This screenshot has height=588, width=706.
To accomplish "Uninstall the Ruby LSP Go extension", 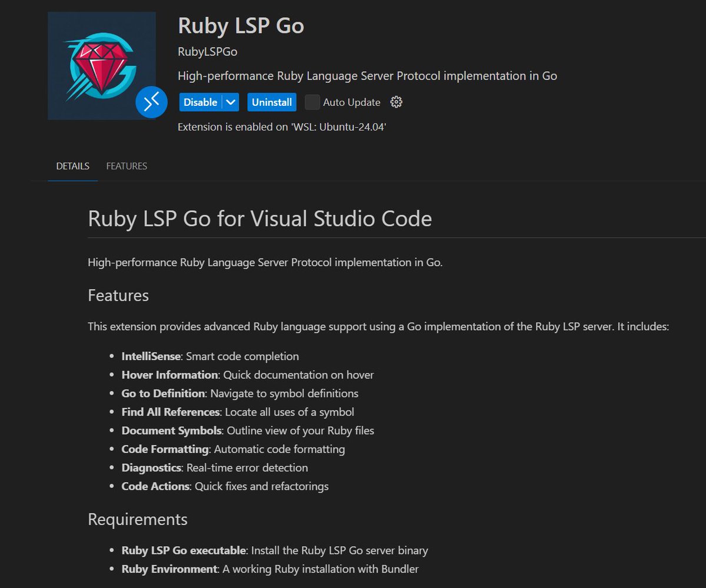I will 271,102.
